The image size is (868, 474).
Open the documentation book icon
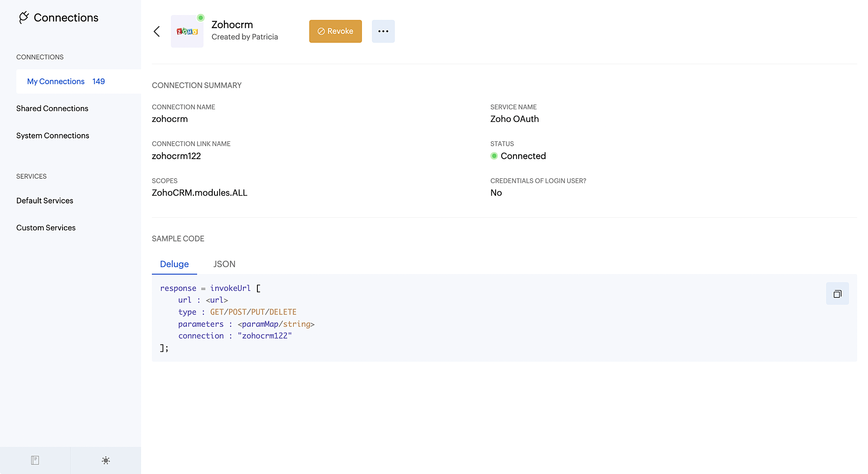click(x=35, y=460)
